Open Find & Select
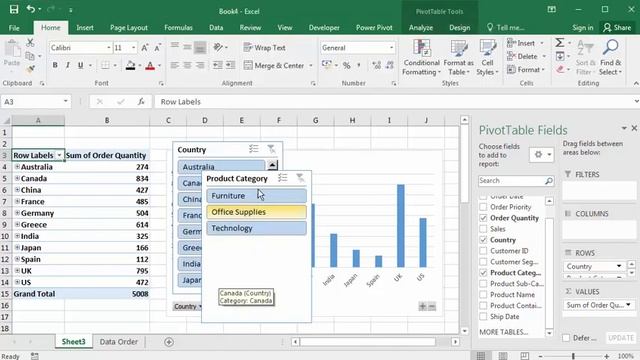Image resolution: width=640 pixels, height=360 pixels. point(610,58)
